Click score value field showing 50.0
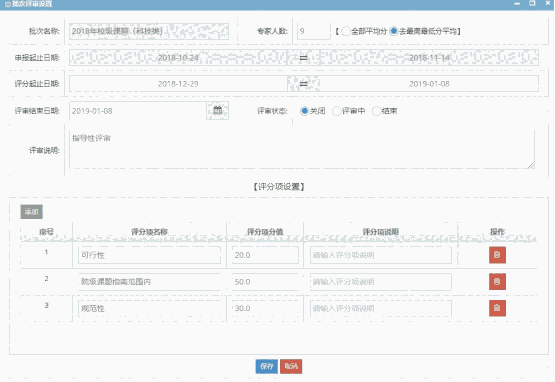This screenshot has width=555, height=382. 265,282
